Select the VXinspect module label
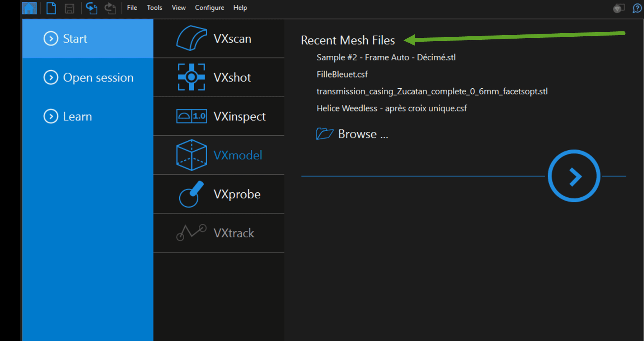Viewport: 644px width, 341px height. (x=239, y=117)
